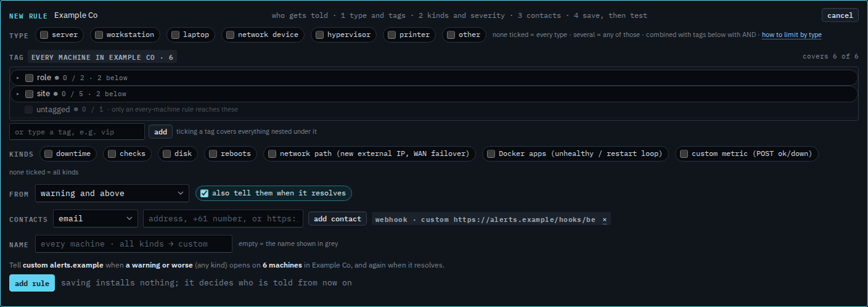Open the how to limit by type link
868x307 pixels.
tap(792, 35)
